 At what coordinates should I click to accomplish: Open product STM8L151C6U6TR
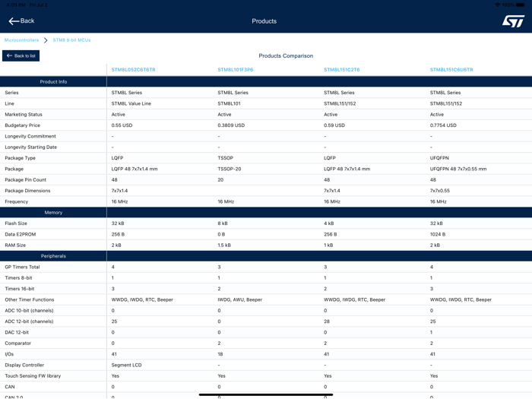(451, 70)
